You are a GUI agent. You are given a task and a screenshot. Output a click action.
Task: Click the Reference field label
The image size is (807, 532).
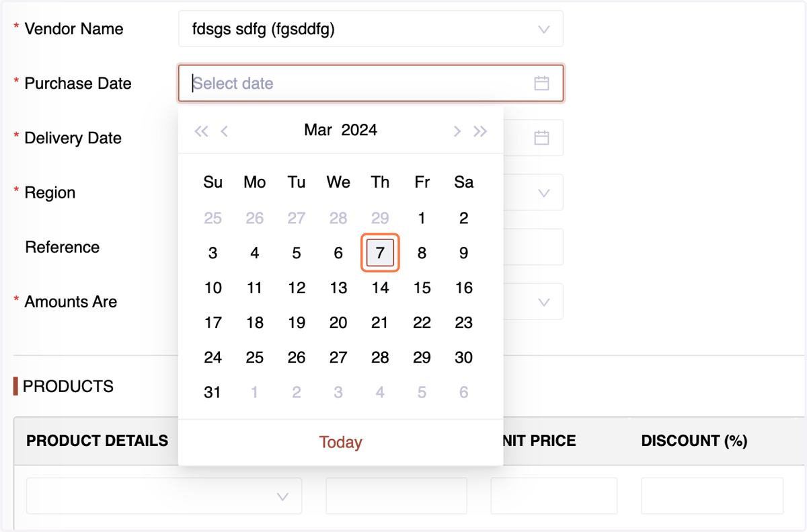pyautogui.click(x=62, y=248)
